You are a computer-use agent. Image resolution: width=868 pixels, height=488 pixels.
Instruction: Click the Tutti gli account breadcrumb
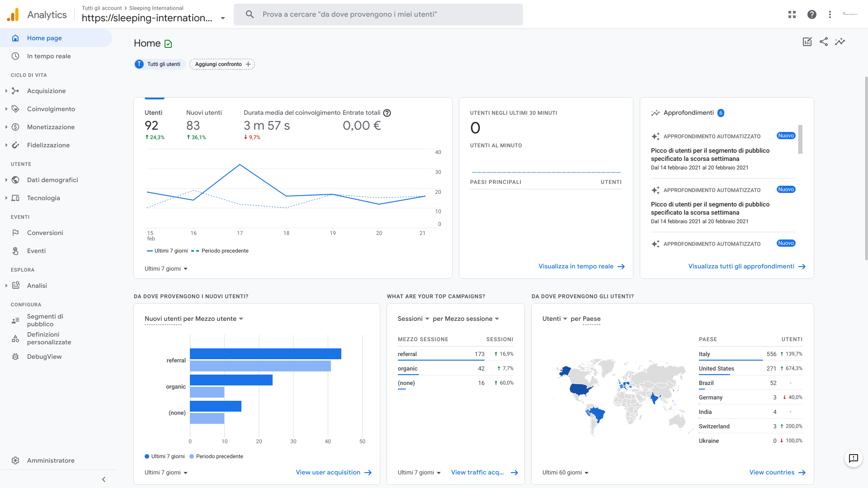click(102, 8)
